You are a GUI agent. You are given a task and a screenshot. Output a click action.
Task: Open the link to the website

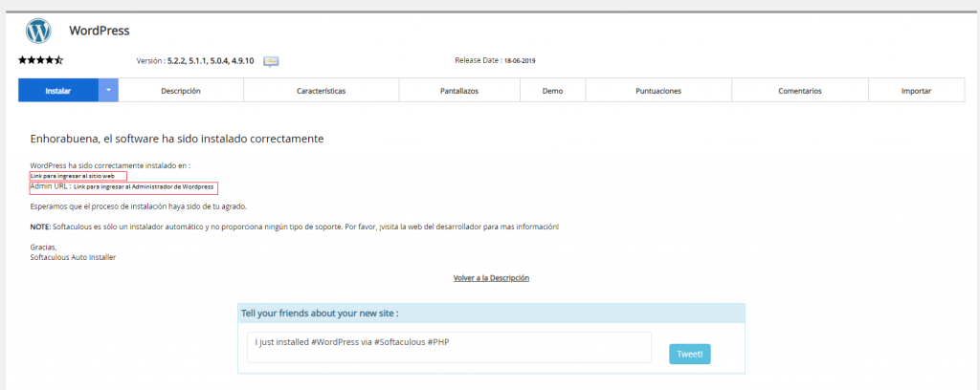73,176
